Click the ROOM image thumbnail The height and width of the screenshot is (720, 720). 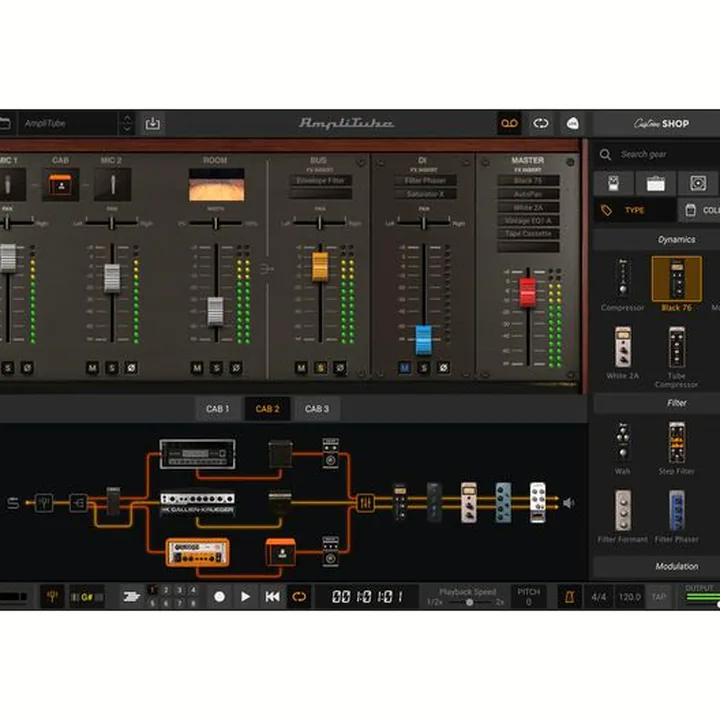click(x=216, y=185)
